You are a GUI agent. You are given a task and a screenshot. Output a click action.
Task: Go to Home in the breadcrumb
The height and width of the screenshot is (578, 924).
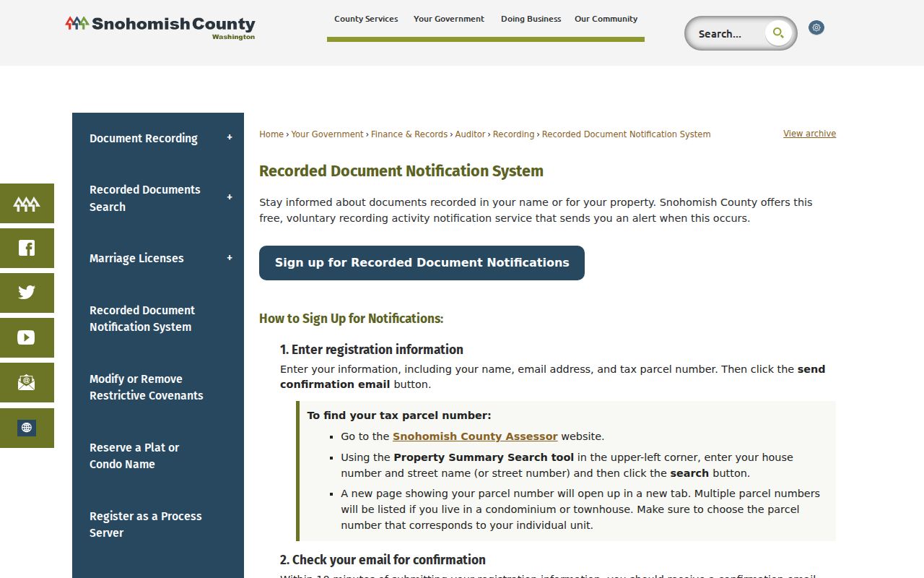(x=271, y=134)
